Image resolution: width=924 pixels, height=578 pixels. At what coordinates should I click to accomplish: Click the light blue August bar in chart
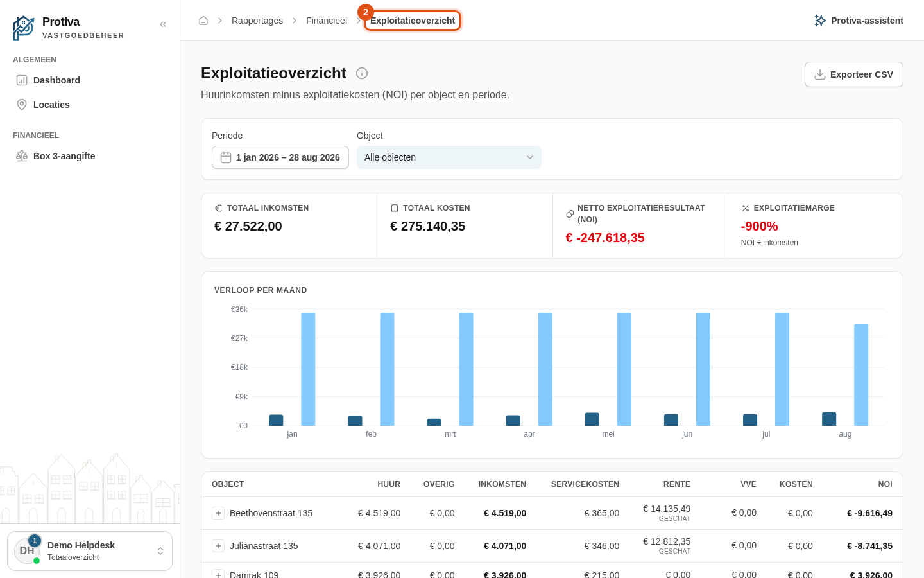tap(861, 374)
